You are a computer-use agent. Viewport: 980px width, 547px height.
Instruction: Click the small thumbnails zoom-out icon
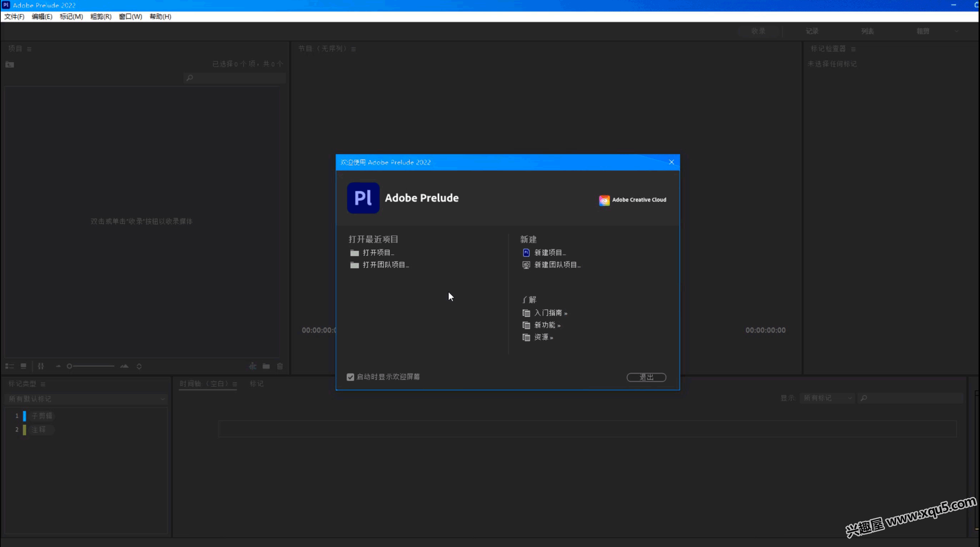point(58,366)
